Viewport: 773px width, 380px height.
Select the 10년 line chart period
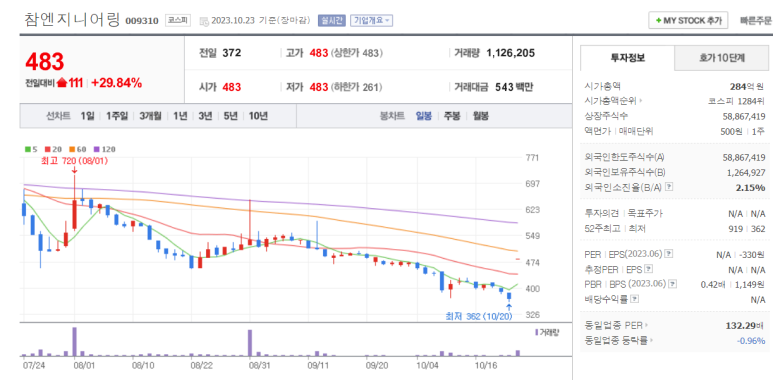point(258,116)
